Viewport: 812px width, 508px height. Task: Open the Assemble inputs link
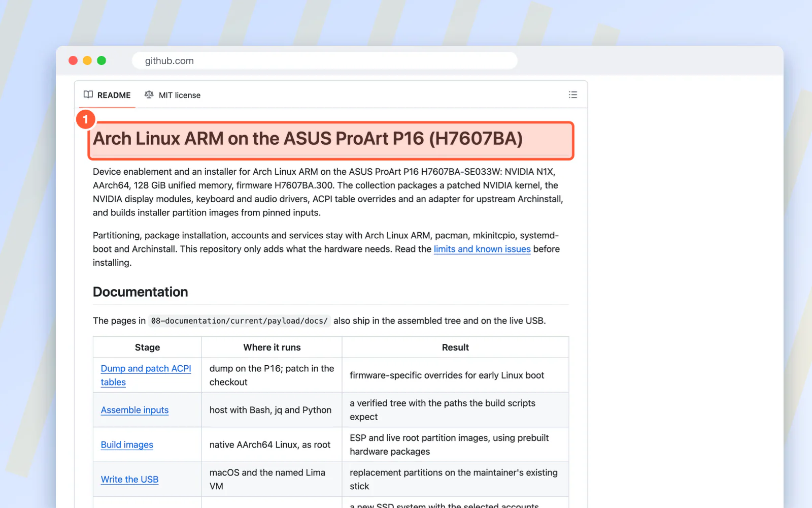134,410
